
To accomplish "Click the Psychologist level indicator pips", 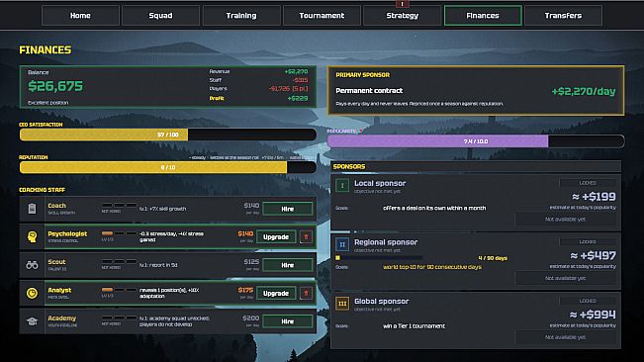I will [119, 233].
